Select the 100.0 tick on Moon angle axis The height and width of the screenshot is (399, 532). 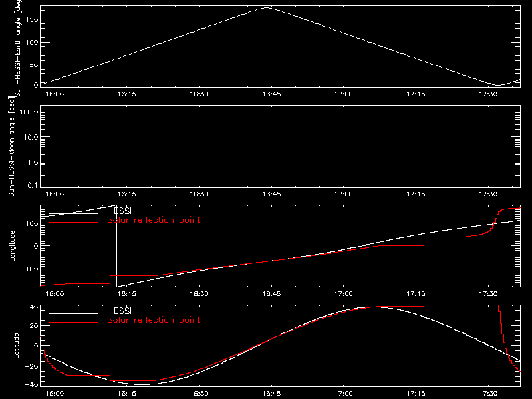(x=29, y=112)
